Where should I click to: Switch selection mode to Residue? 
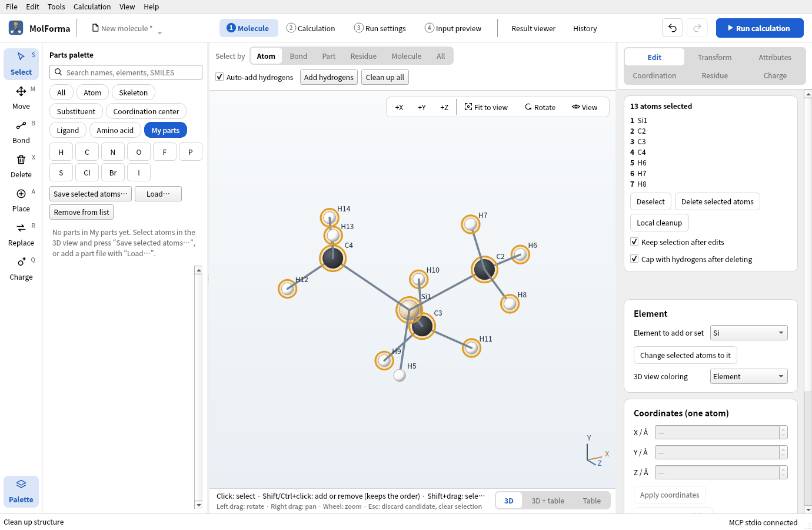pos(364,56)
